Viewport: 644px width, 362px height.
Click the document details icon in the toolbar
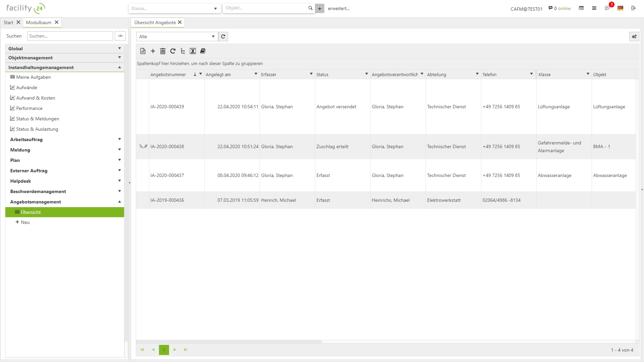click(143, 51)
